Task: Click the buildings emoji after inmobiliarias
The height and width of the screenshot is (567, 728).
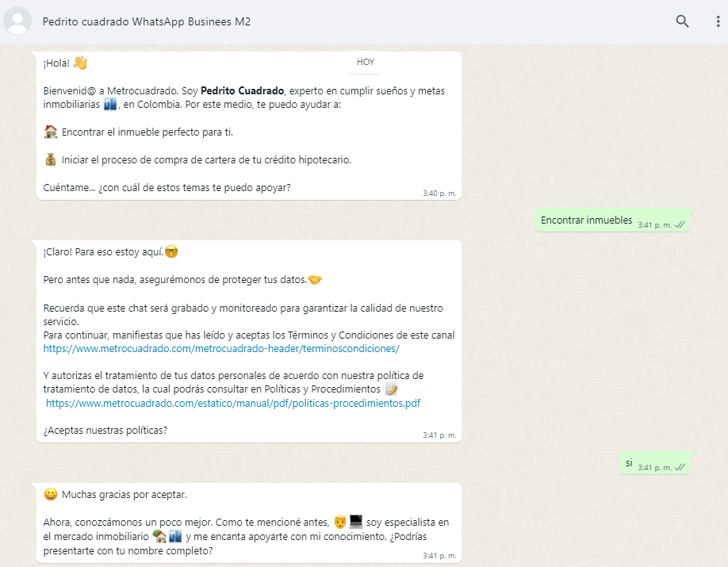Action: pos(110,105)
